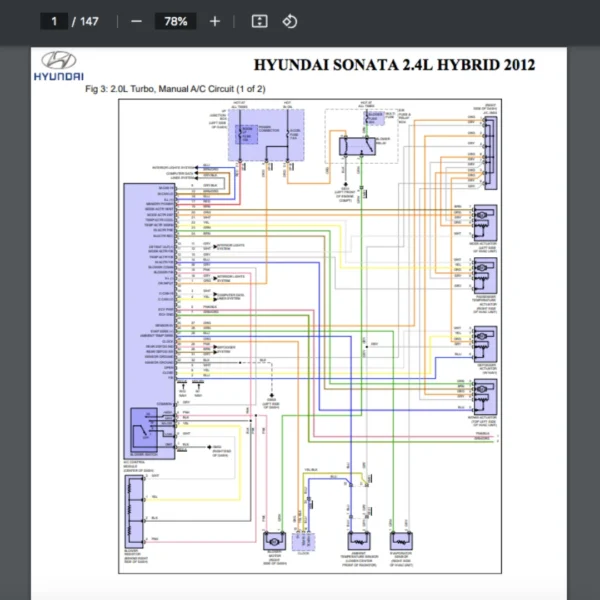Rotate the document with the rotate icon

pos(289,21)
